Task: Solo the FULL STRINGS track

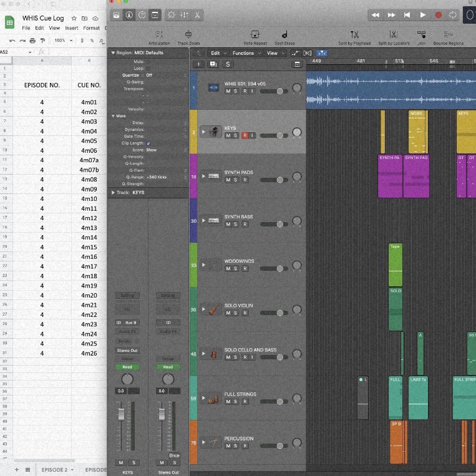Action: [x=235, y=402]
